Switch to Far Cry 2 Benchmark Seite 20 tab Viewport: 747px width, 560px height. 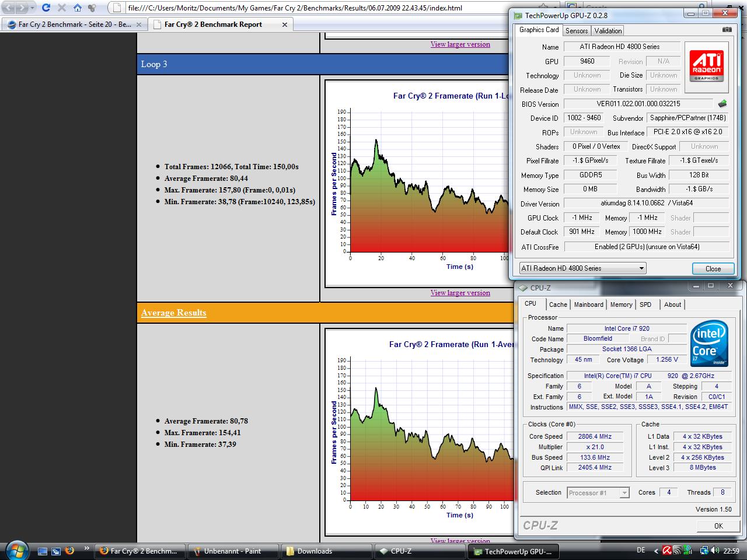coord(70,24)
